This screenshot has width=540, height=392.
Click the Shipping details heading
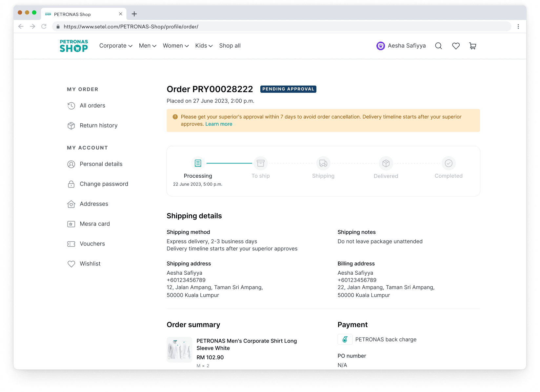[194, 216]
